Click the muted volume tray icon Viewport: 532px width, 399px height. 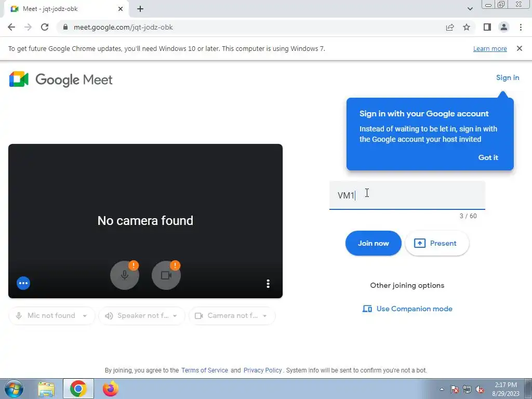480,389
